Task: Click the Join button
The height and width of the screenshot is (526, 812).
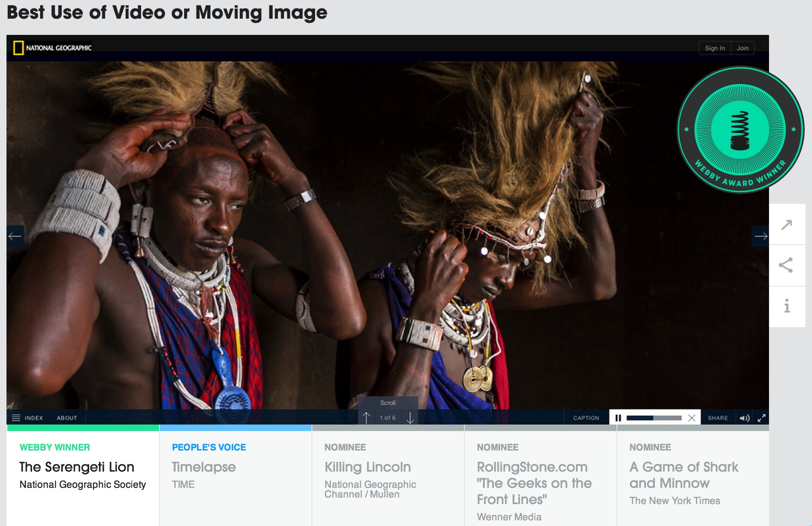Action: tap(743, 48)
